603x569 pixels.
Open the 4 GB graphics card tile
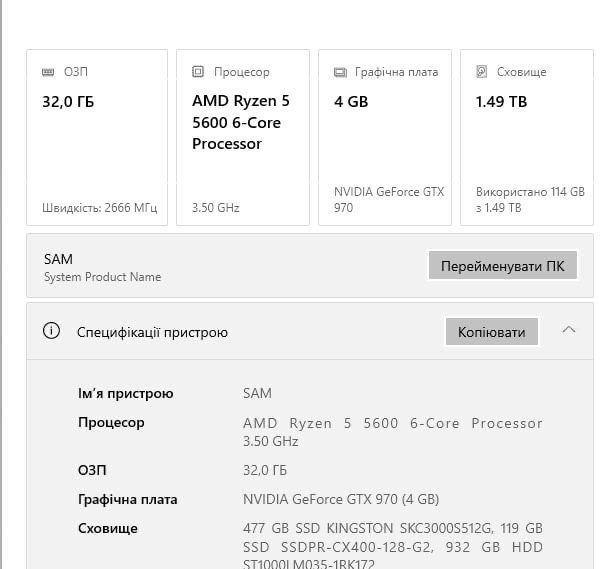tap(385, 138)
